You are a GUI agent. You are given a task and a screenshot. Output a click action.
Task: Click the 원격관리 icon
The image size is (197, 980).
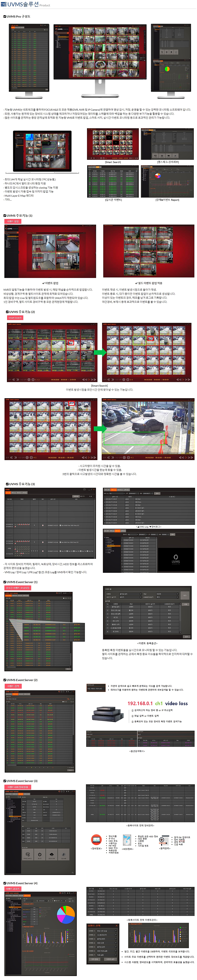(x=164, y=841)
